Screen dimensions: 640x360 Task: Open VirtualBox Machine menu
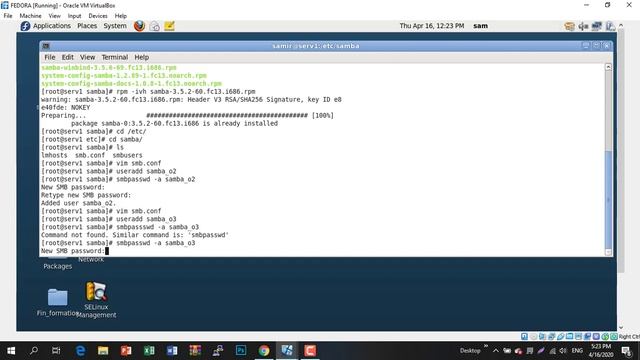31,16
